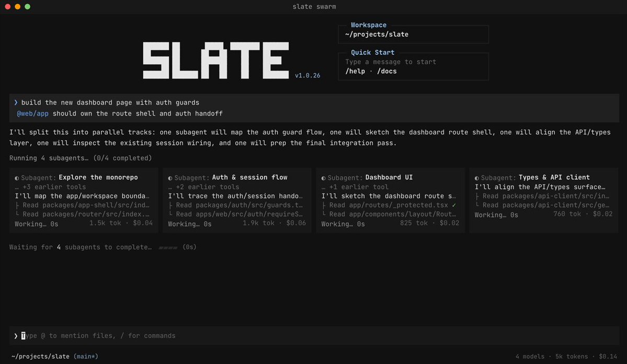Viewport: 627px width, 364px height.
Task: Open the /help command link
Action: [355, 71]
